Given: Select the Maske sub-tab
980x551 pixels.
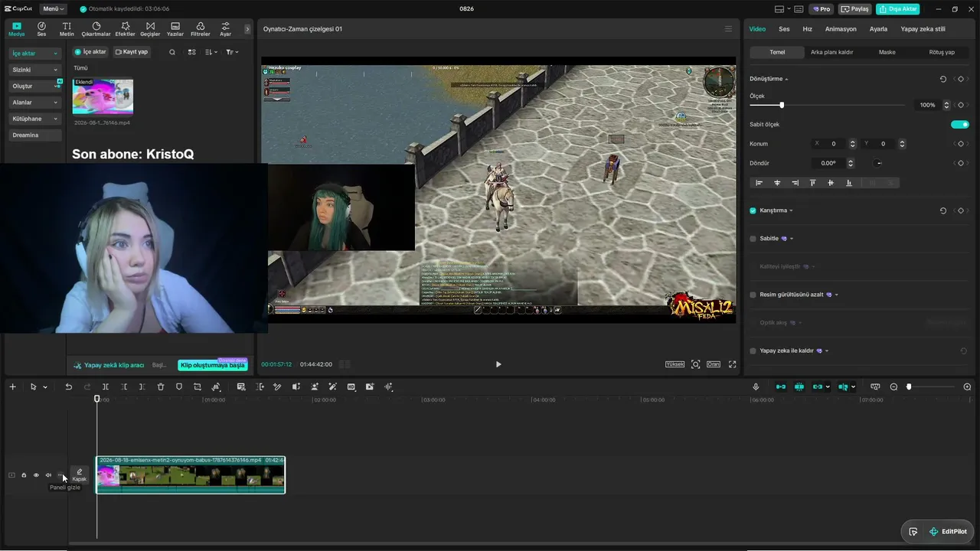Looking at the screenshot, I should pos(887,52).
